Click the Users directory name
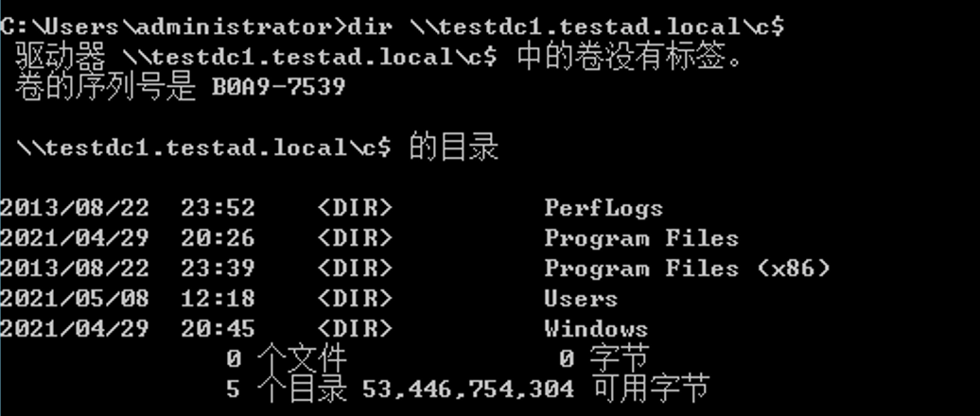 (x=581, y=299)
